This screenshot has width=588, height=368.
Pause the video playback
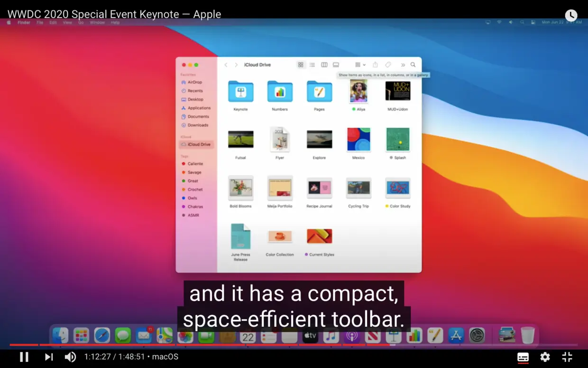pyautogui.click(x=24, y=357)
